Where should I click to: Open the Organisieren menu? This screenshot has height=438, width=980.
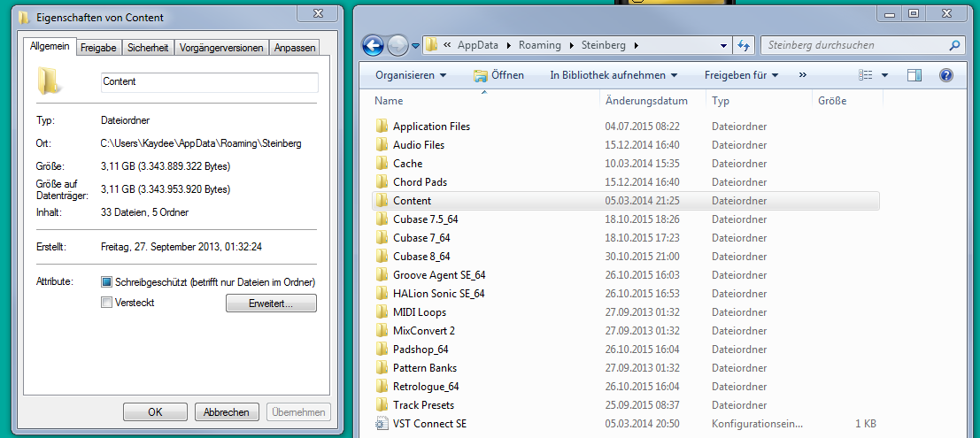pyautogui.click(x=412, y=75)
